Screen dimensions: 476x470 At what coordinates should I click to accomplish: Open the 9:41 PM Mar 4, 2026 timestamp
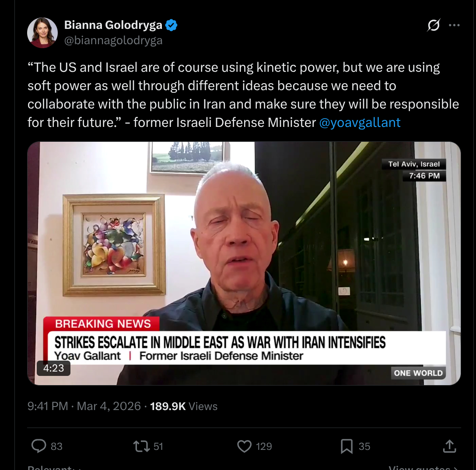[x=84, y=406]
